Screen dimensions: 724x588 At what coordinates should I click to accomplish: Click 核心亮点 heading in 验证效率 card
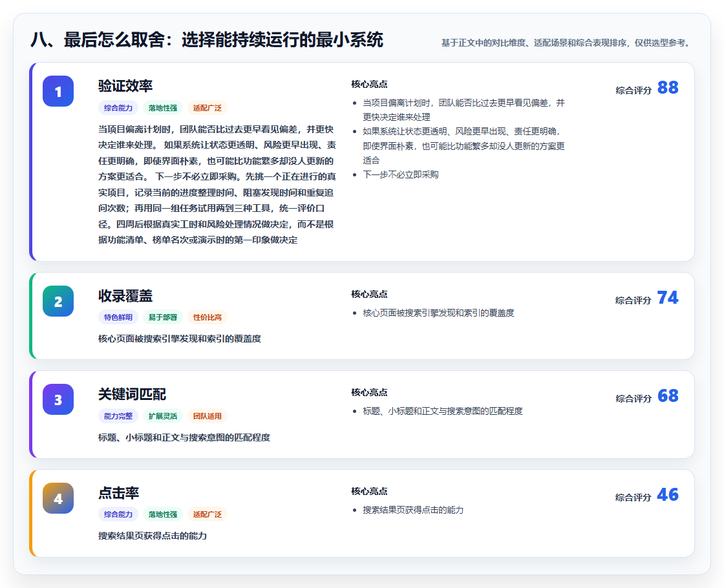(369, 84)
